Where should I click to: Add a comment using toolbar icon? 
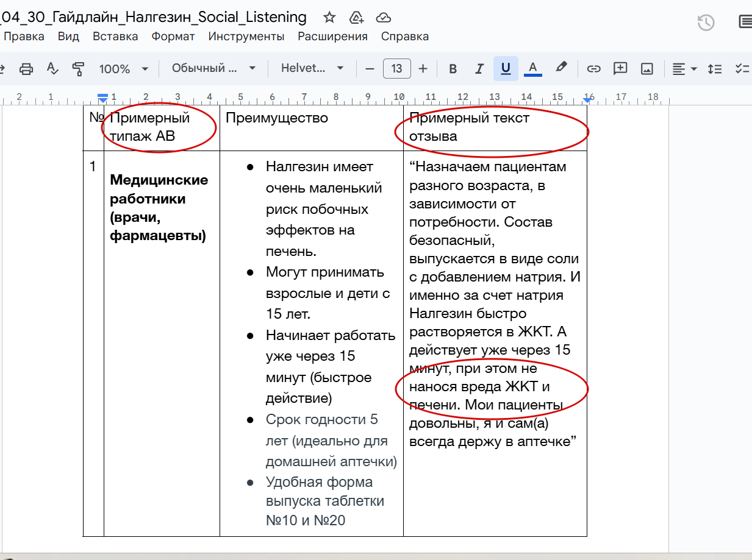pyautogui.click(x=620, y=68)
